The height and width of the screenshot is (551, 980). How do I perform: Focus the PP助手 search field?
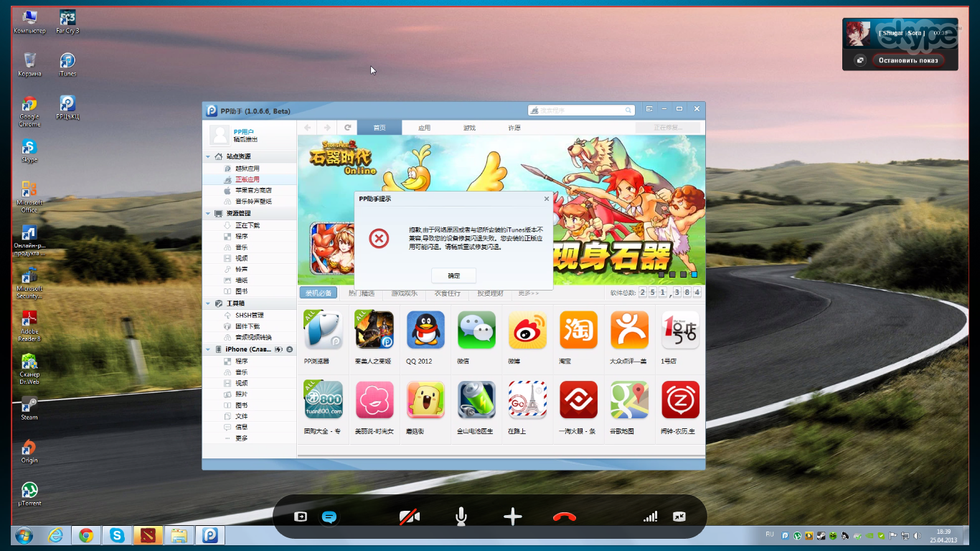(x=581, y=110)
